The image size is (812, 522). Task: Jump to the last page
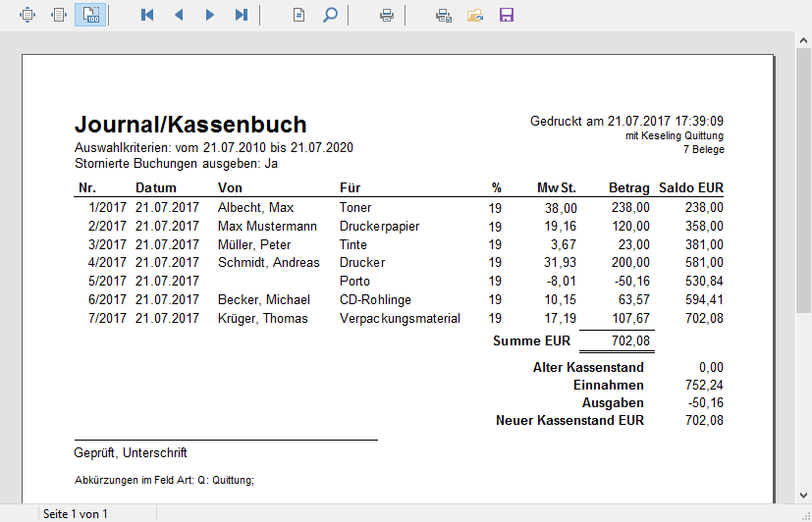241,15
